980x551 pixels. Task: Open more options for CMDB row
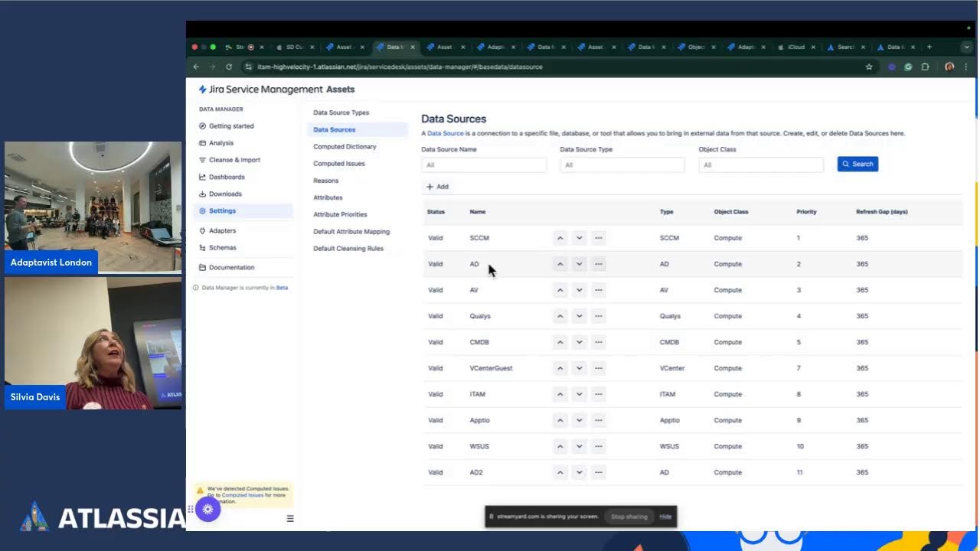pos(598,342)
